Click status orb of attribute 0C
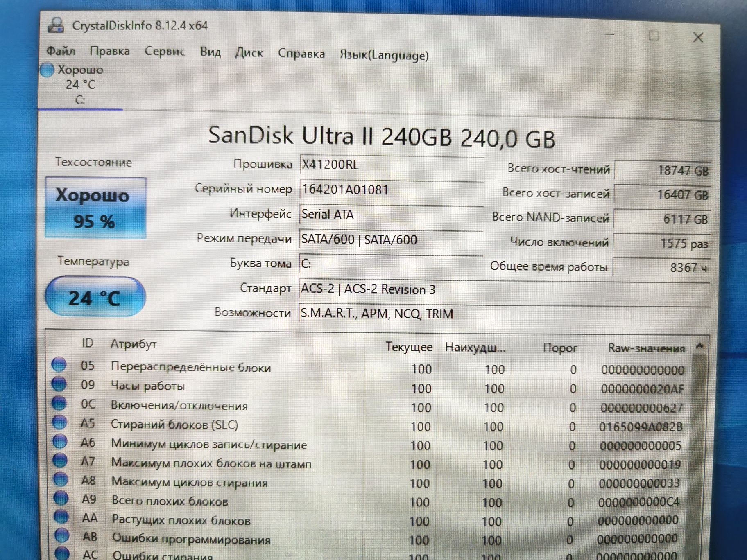 [60, 403]
